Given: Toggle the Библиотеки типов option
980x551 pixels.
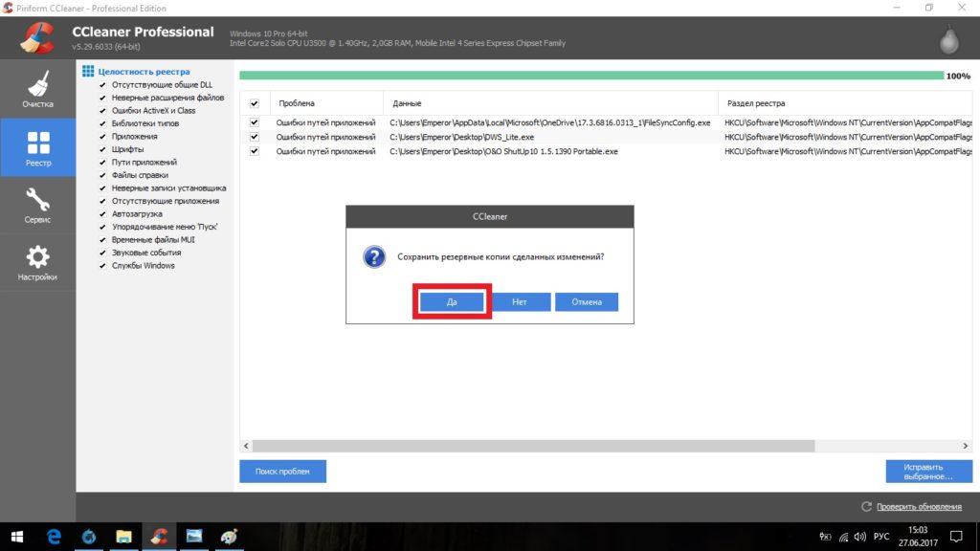Looking at the screenshot, I should (102, 123).
